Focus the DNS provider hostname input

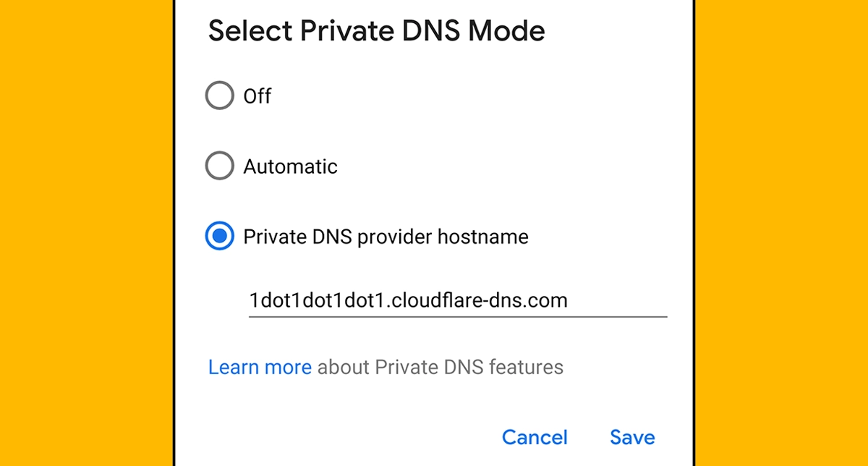click(457, 300)
